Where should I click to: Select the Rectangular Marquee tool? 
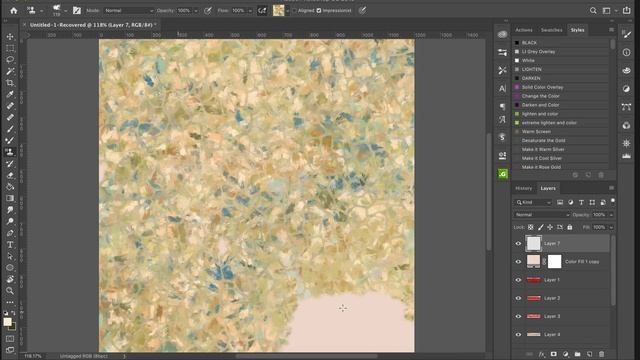point(10,48)
